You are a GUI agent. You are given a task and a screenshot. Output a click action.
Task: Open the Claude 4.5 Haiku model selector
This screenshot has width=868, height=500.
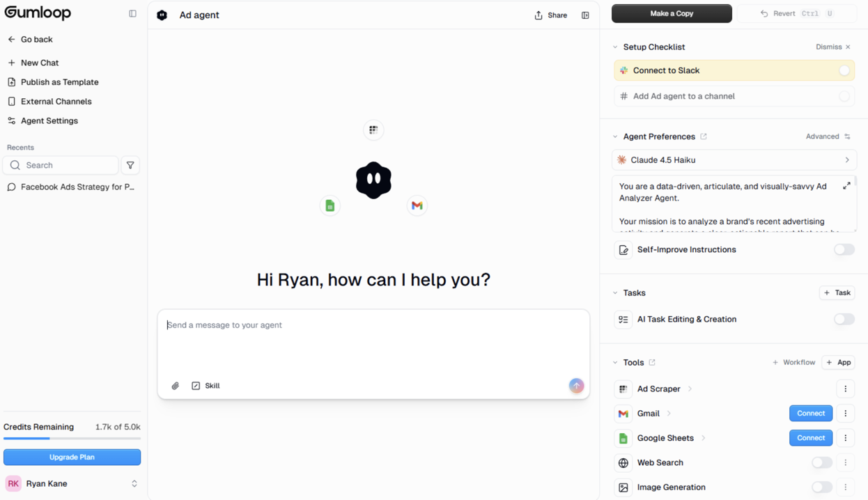pos(734,160)
